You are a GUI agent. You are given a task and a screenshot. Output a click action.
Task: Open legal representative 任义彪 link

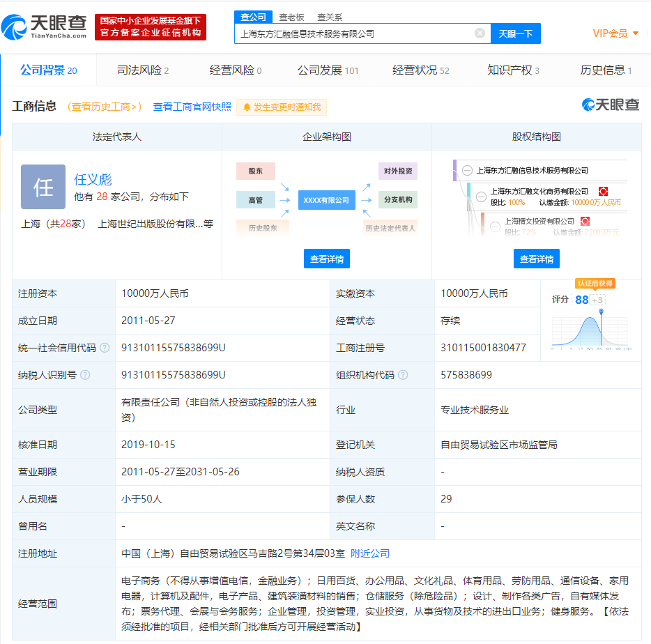(93, 179)
